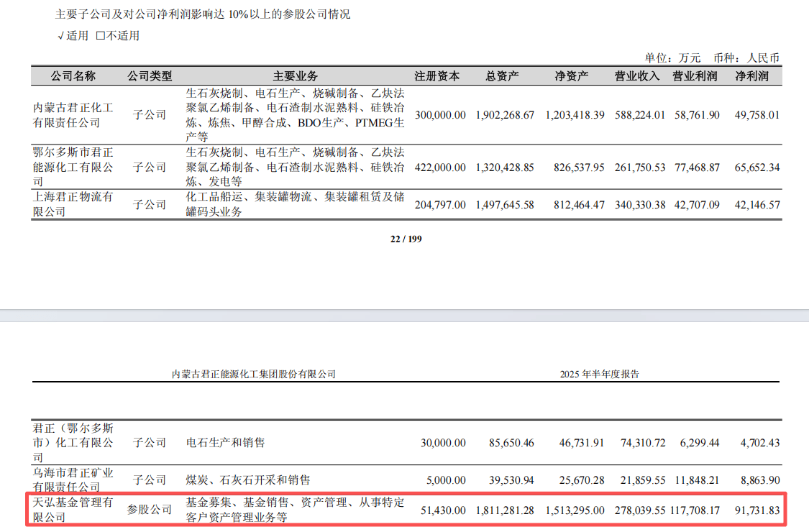Click registered capital 5,000.00
This screenshot has width=809, height=532.
(446, 480)
